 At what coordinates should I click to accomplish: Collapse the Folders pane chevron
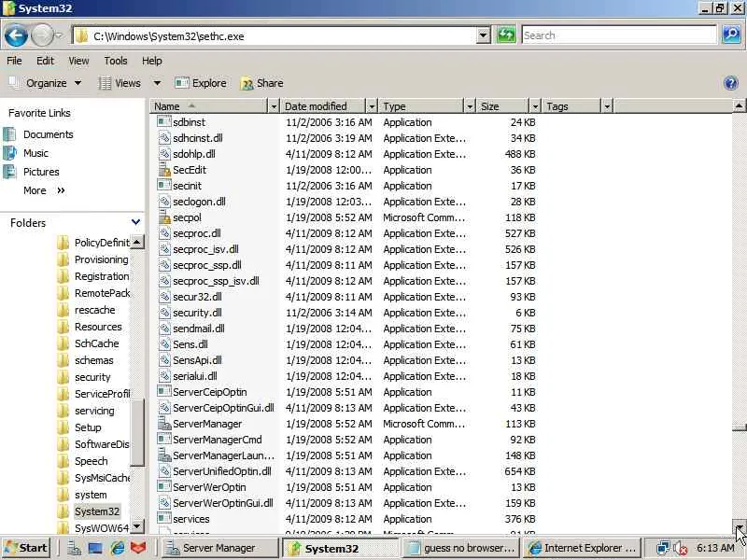pos(135,222)
